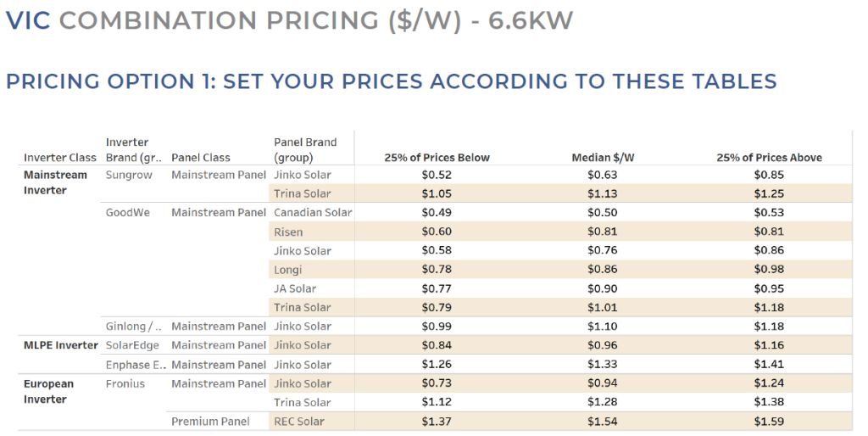
Task: Select the "MLPE Inverter" class label
Action: [60, 345]
